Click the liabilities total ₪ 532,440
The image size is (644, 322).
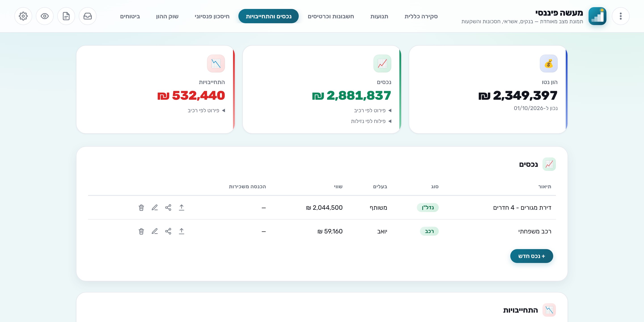[x=191, y=95]
